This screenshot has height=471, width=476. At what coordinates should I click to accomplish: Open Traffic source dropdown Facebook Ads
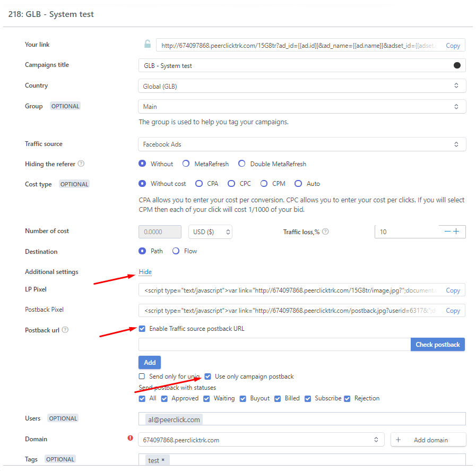pos(302,144)
